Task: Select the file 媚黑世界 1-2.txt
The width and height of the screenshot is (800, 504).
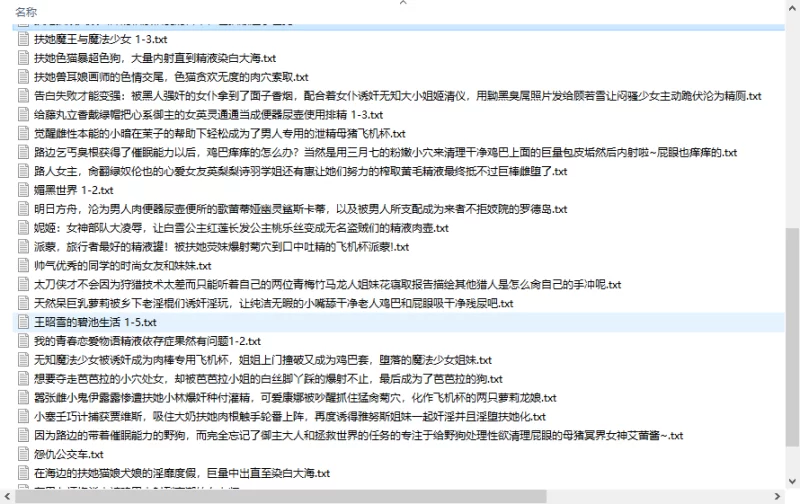Action: 73,190
